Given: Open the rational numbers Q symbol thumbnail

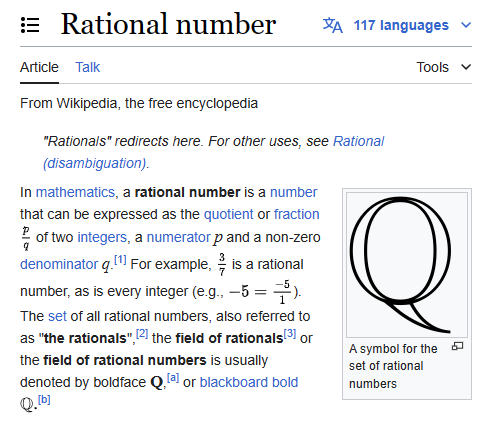Looking at the screenshot, I should 407,265.
